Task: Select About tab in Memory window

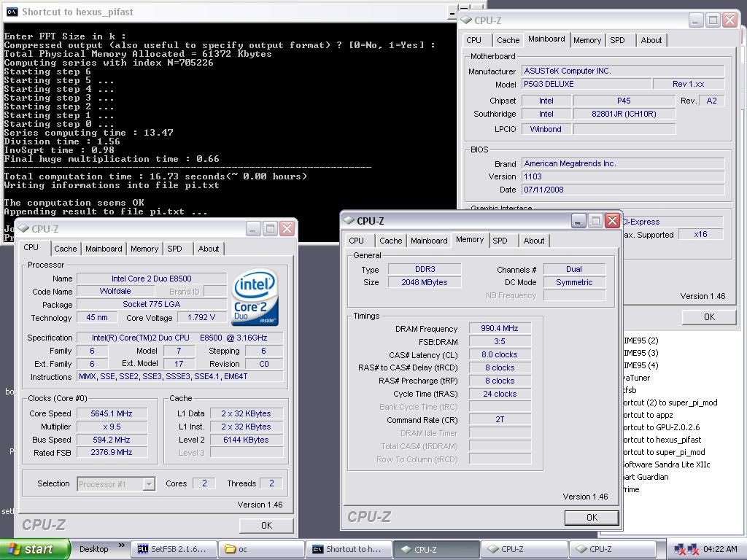Action: click(x=533, y=241)
